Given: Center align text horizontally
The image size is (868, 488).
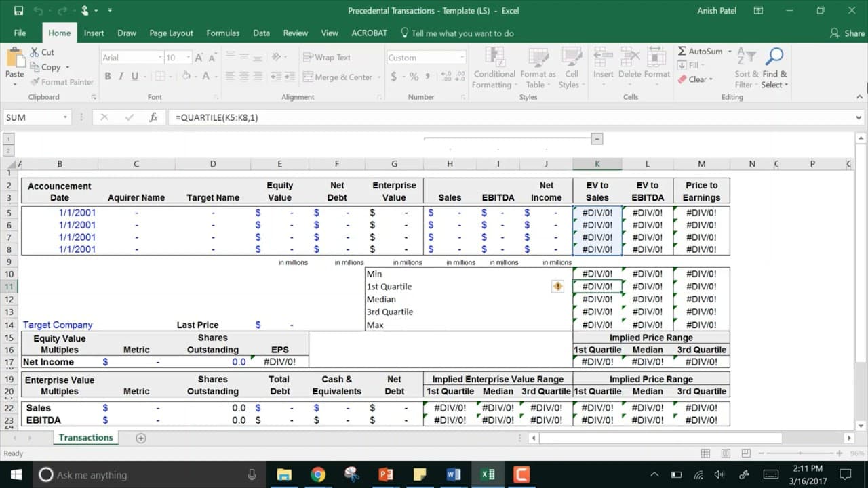Looking at the screenshot, I should [245, 77].
